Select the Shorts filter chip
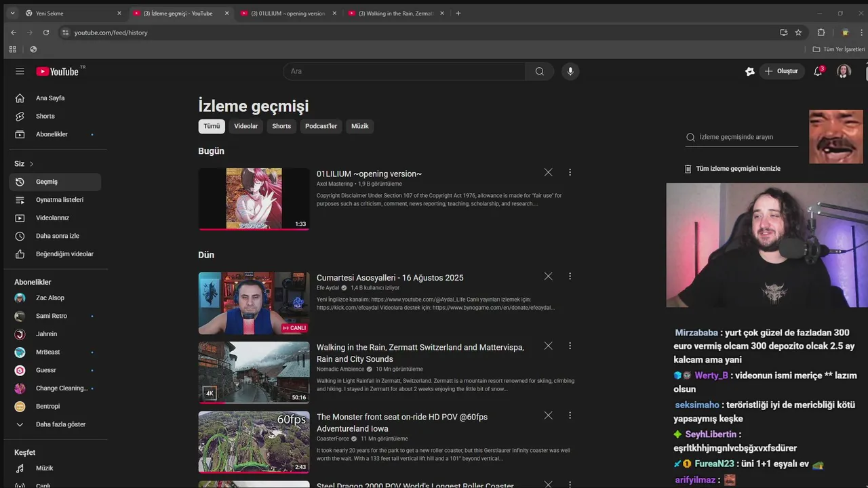 (x=281, y=126)
